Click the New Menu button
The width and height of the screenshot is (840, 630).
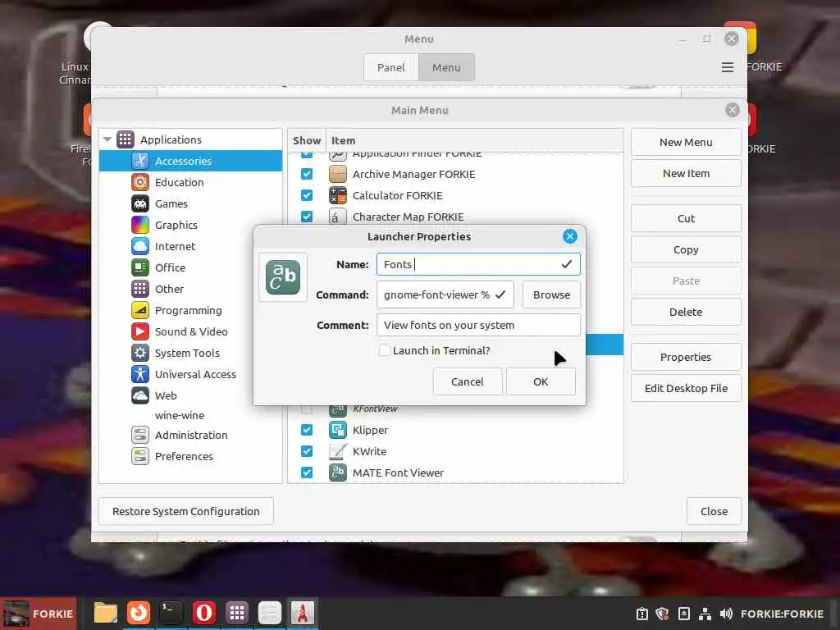tap(686, 143)
